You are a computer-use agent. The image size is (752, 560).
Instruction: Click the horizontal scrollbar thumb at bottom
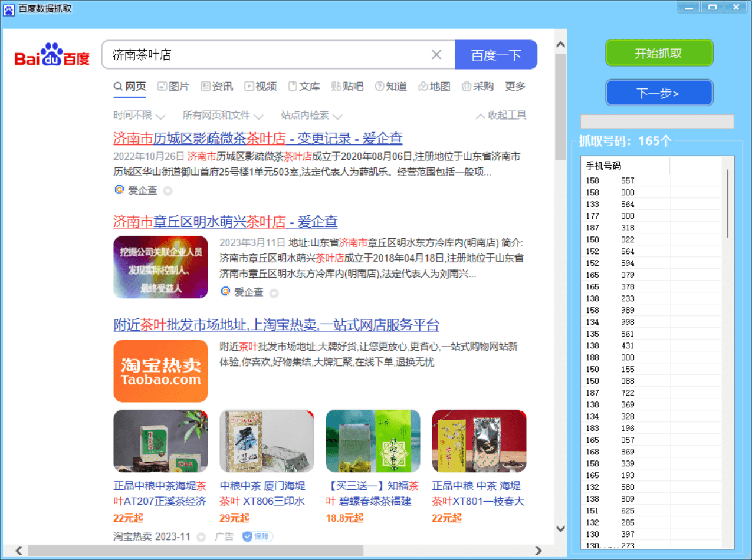coord(195,551)
